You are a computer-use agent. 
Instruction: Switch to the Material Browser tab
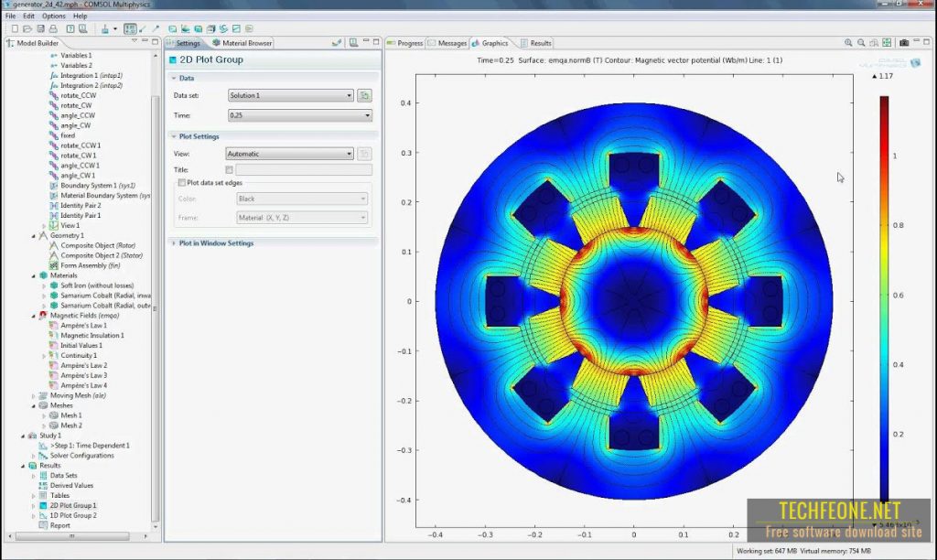coord(242,43)
